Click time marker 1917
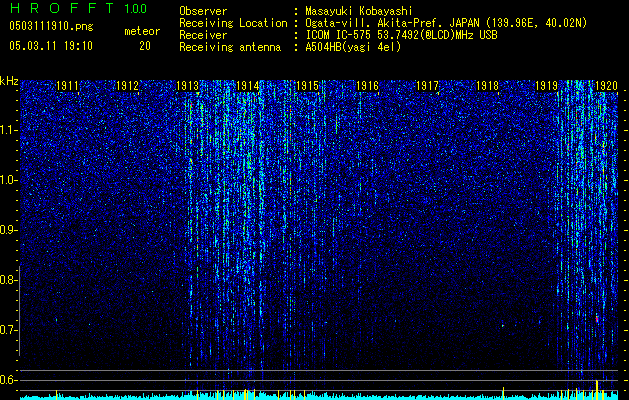This screenshot has width=629, height=400. (x=427, y=85)
